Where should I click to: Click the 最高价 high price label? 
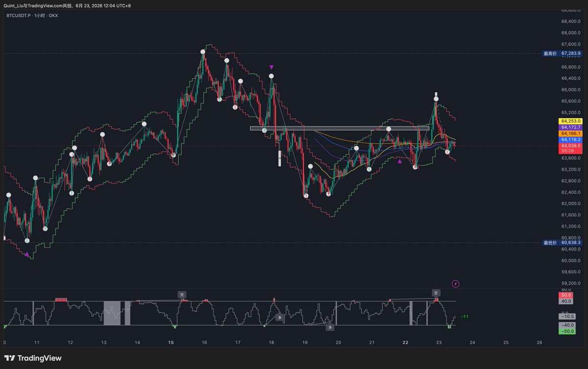550,53
